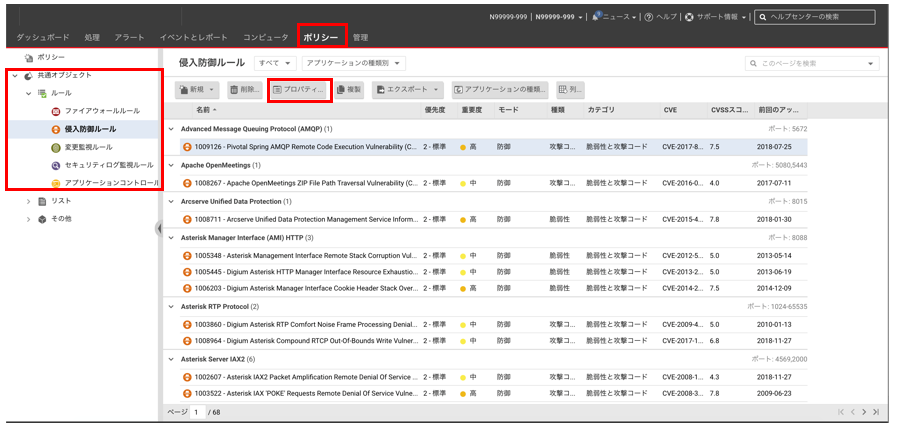The height and width of the screenshot is (431, 899).
Task: Open the エクスポート dropdown
Action: coord(408,90)
